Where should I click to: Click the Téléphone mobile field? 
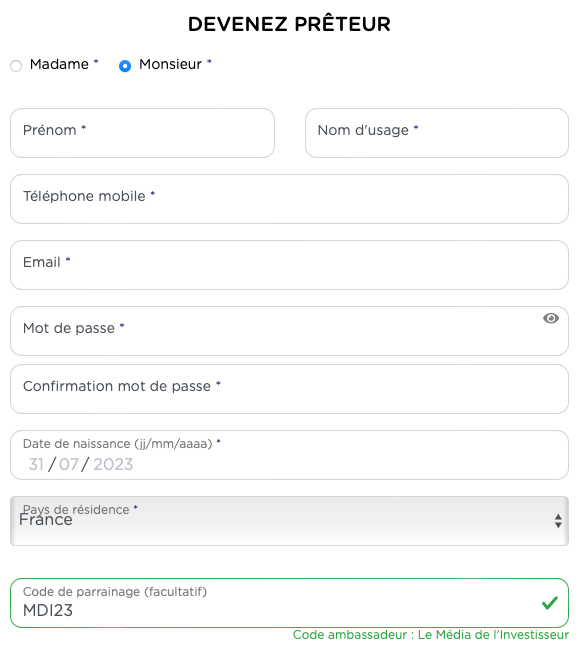[x=289, y=199]
